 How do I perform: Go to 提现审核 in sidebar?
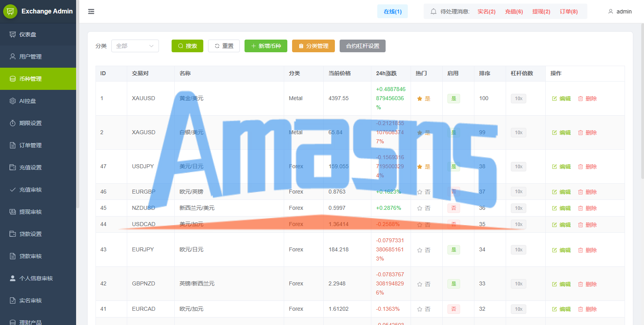tap(38, 212)
